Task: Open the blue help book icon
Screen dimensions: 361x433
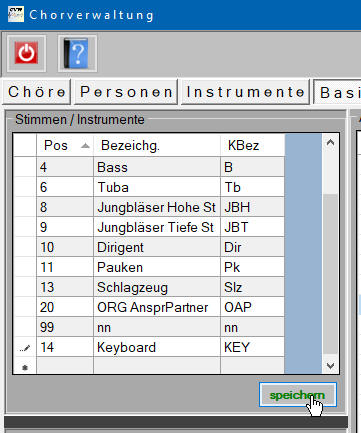Action: click(77, 53)
